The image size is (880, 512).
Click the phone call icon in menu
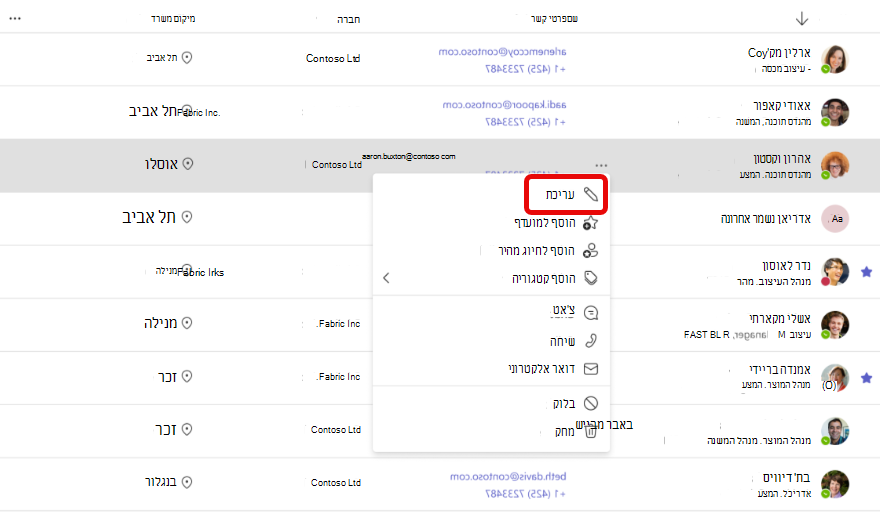(591, 341)
